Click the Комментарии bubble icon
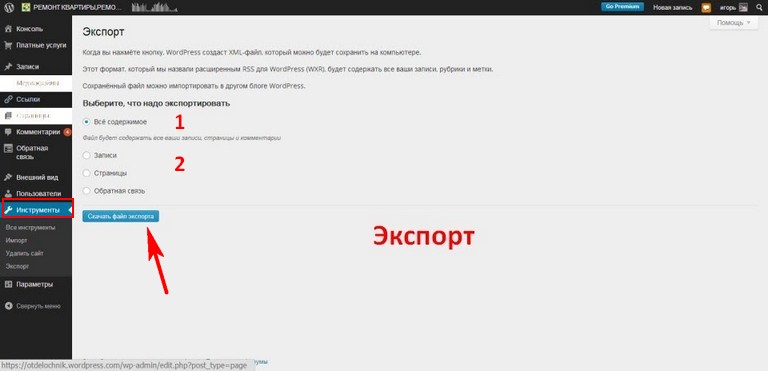768x371 pixels. tap(8, 132)
